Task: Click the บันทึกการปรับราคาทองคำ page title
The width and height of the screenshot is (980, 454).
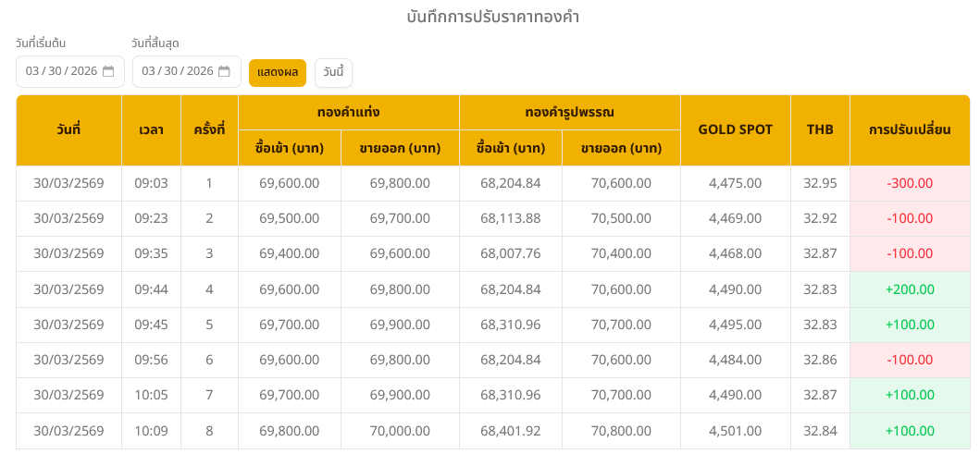Action: (x=492, y=17)
